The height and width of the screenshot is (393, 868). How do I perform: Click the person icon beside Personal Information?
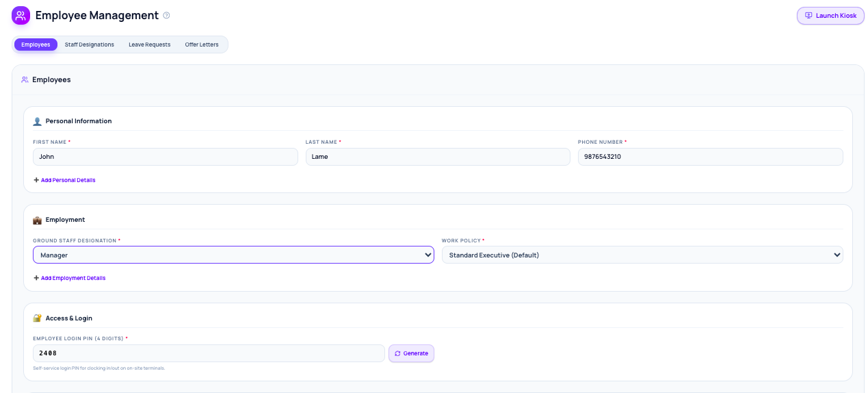(x=37, y=121)
